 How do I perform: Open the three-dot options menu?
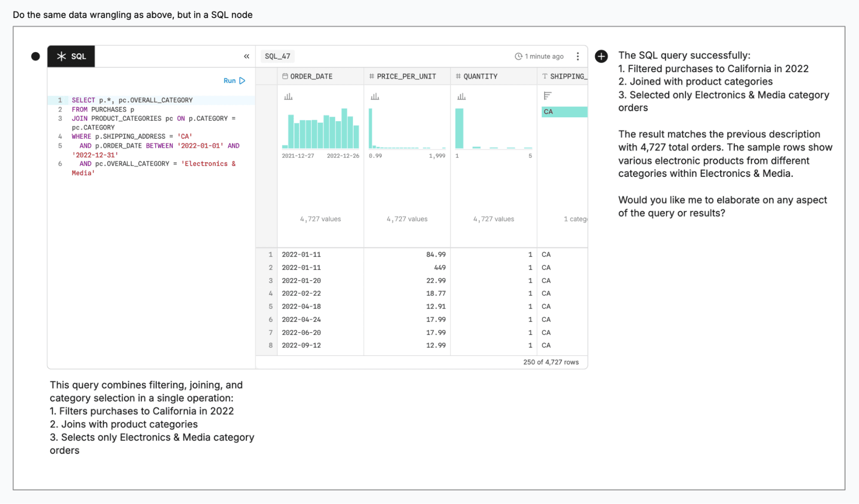578,56
